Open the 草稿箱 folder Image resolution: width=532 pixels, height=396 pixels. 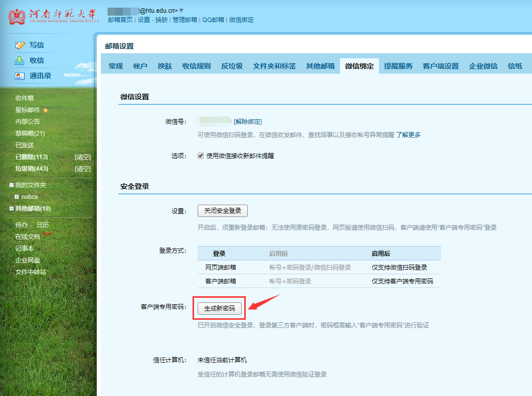point(30,134)
